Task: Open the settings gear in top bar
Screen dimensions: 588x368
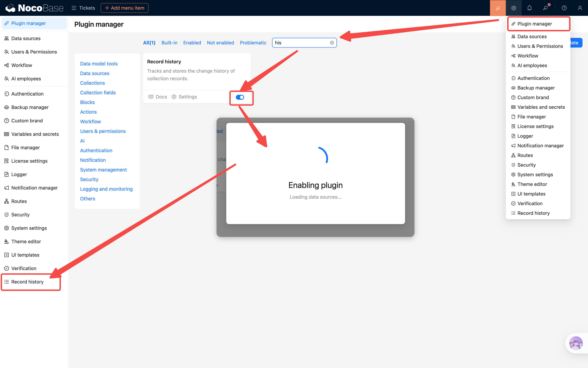Action: click(x=513, y=8)
